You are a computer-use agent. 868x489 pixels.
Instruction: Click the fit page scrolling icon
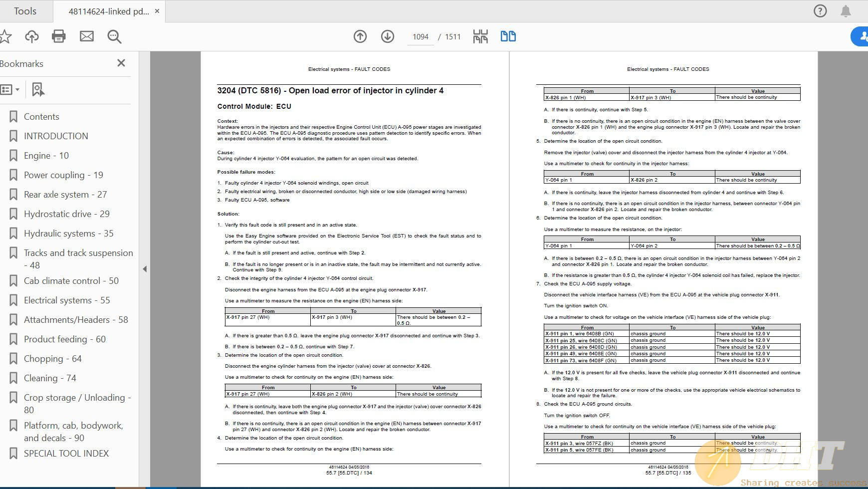click(x=480, y=36)
